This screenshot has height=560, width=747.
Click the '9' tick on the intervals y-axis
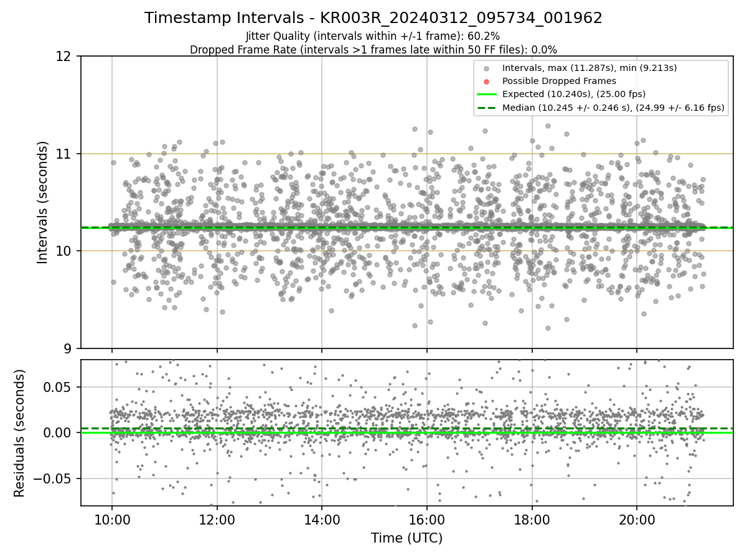click(x=68, y=348)
